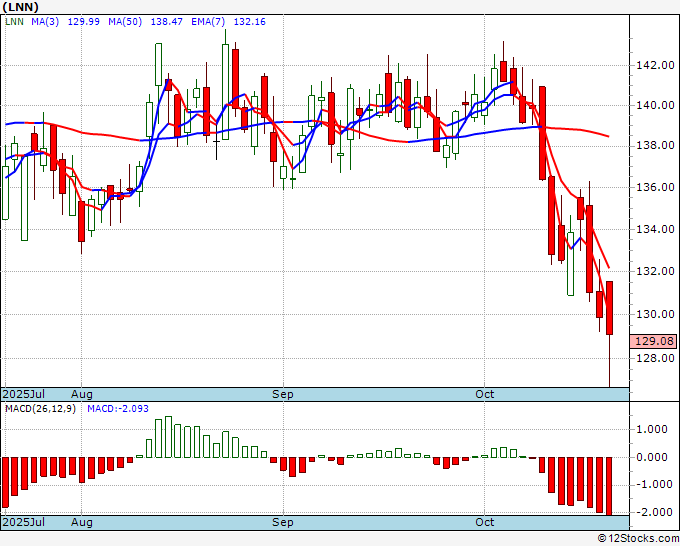Click the MACD:-2.093 value label
The height and width of the screenshot is (546, 680).
(118, 409)
